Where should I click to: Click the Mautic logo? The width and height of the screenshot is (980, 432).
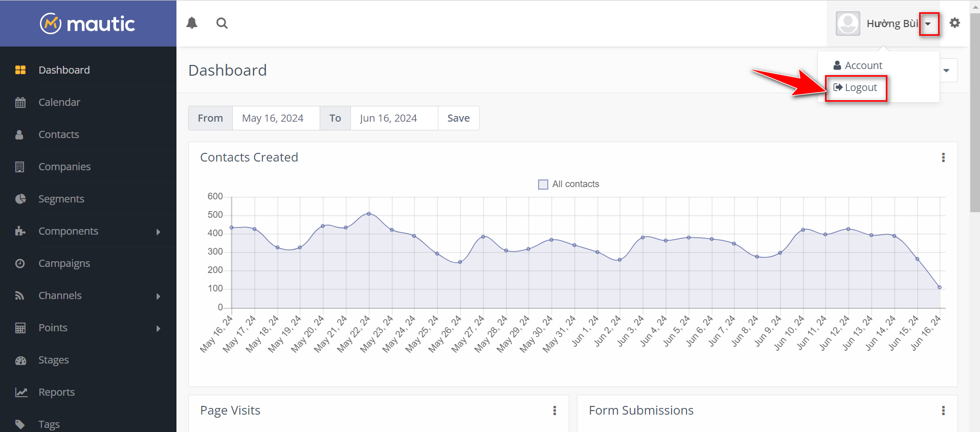click(88, 24)
